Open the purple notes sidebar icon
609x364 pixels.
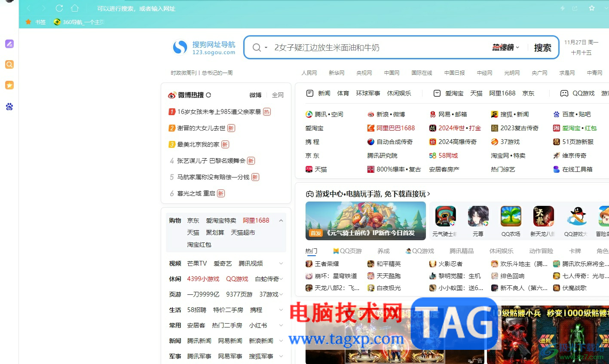click(9, 44)
